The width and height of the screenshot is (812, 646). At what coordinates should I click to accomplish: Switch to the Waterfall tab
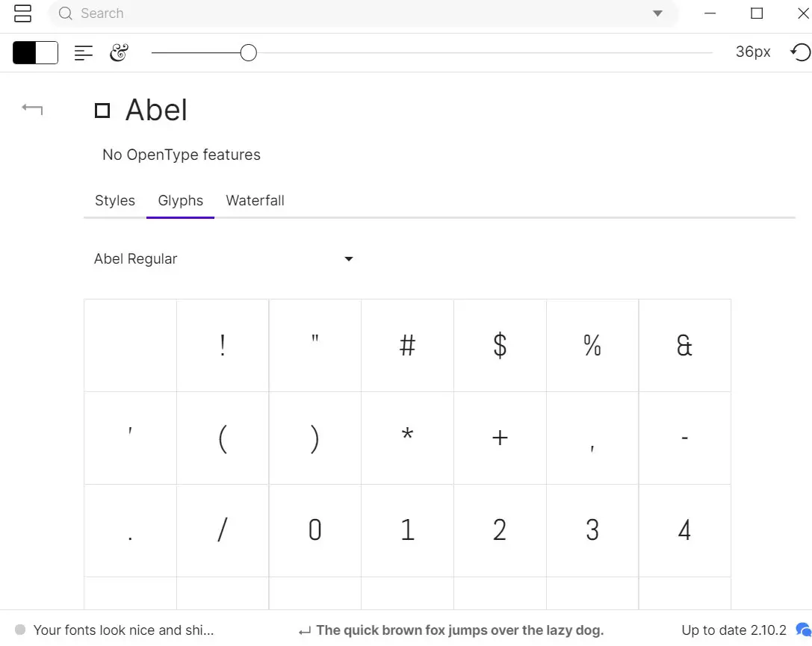(x=255, y=201)
